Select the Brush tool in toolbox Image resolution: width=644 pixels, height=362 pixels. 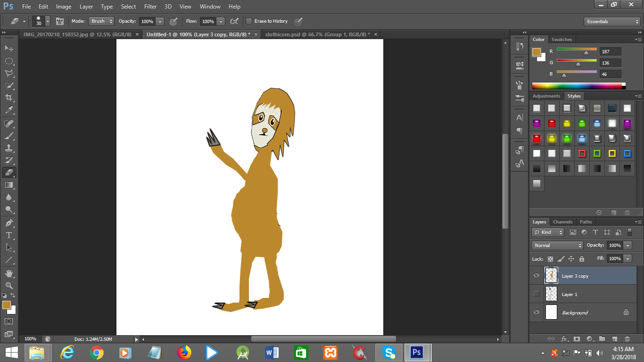tap(9, 136)
